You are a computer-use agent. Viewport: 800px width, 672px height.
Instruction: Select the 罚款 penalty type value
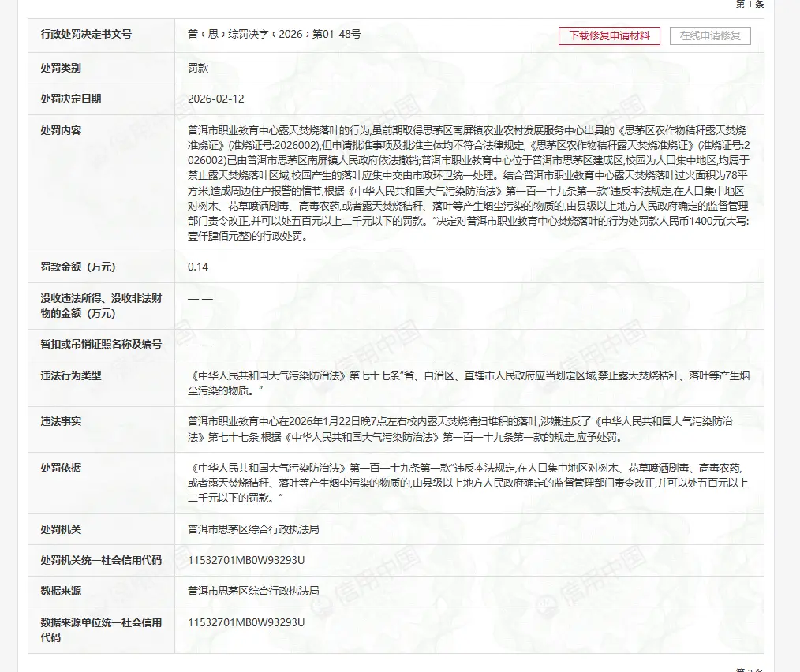(x=198, y=69)
